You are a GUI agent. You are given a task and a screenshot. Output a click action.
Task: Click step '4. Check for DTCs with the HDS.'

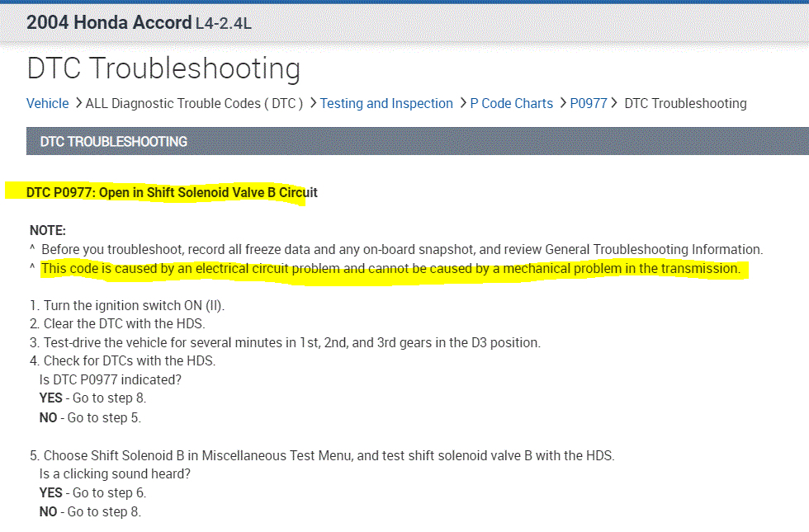[x=122, y=361]
